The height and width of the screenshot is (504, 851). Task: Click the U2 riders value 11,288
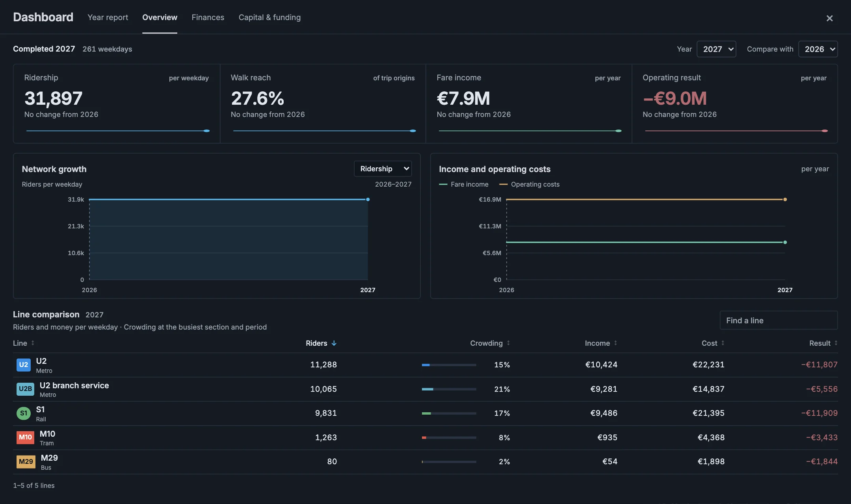323,365
